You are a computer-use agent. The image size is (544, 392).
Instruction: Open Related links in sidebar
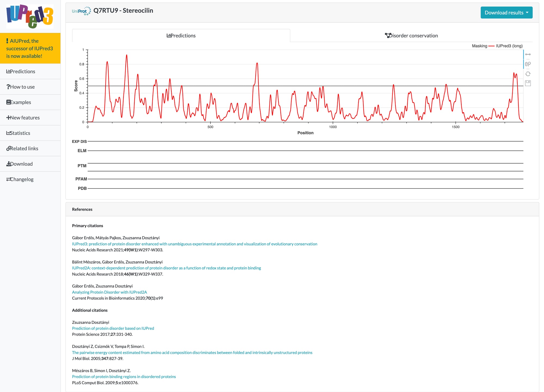(22, 149)
